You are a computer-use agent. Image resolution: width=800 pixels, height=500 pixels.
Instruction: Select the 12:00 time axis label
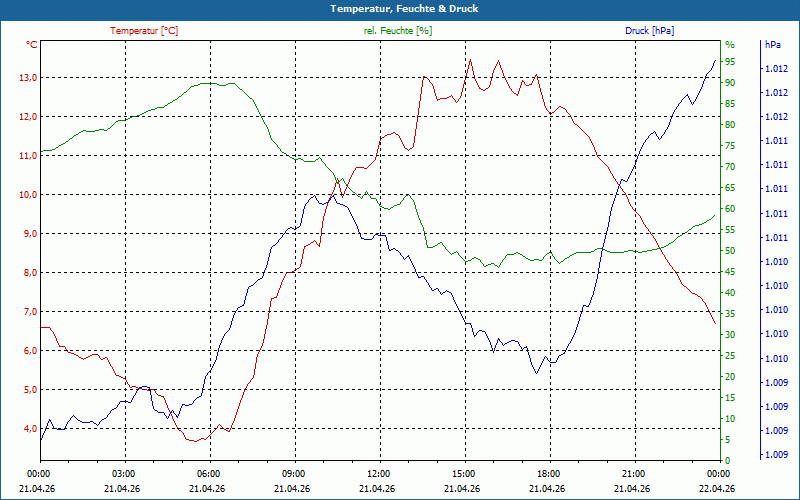(378, 473)
